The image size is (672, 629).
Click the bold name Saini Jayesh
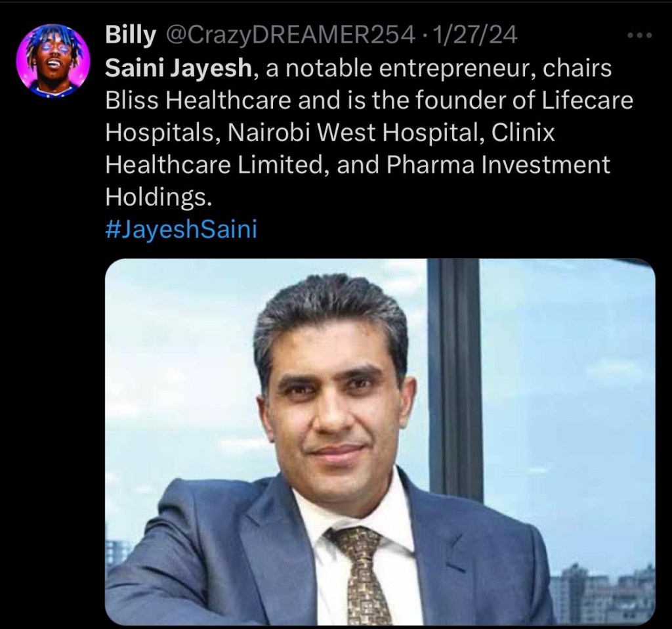pyautogui.click(x=178, y=68)
